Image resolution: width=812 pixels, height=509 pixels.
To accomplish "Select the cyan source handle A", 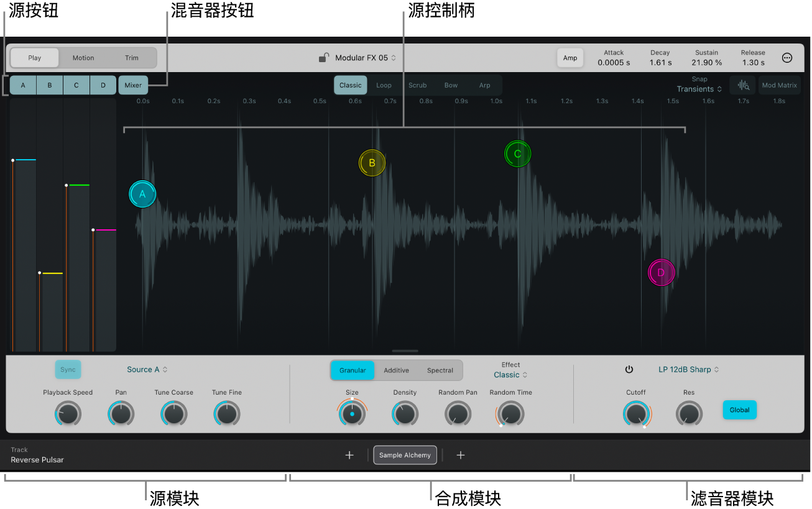I will point(142,194).
